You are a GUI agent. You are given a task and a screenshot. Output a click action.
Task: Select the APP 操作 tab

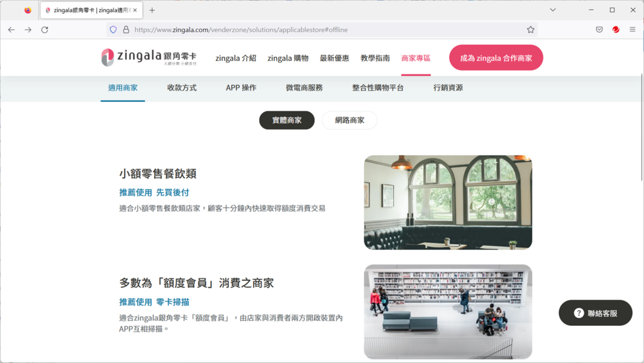(241, 88)
